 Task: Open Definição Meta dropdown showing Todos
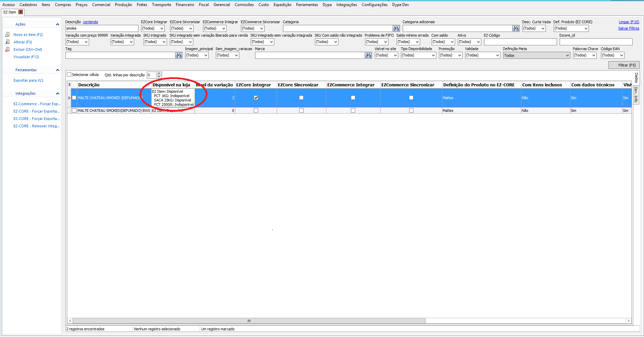pos(536,55)
